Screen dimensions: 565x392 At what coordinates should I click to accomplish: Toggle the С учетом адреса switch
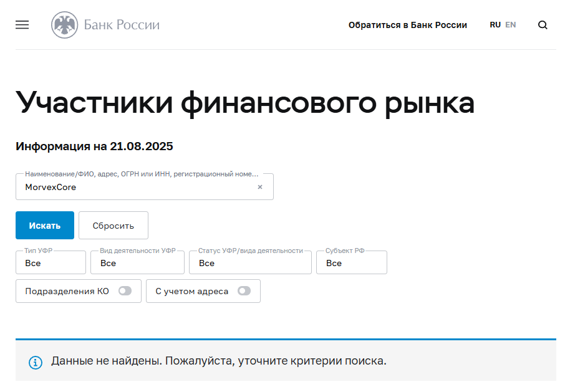pos(244,291)
